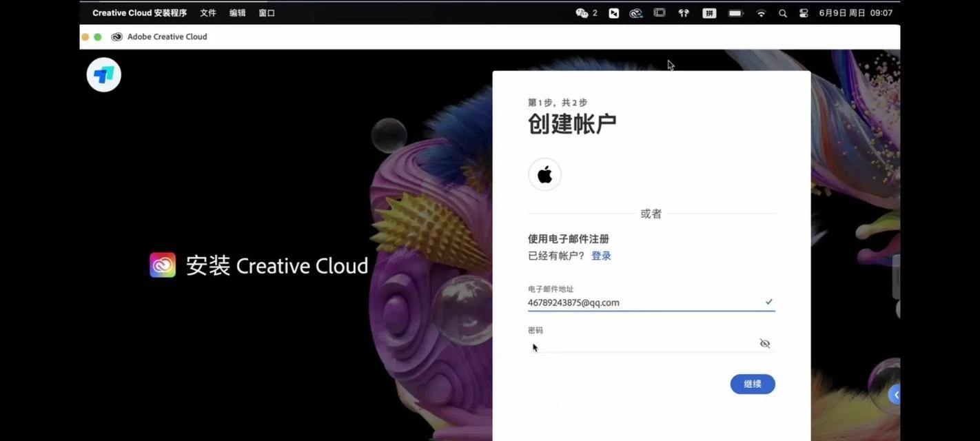Open the Creative Cloud 安装程序 app menu
The image size is (980, 441).
139,13
